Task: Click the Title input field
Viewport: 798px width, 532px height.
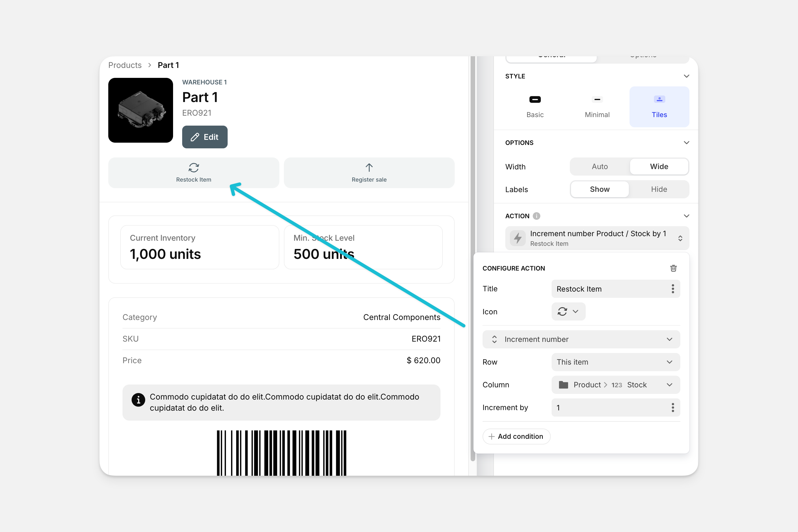Action: pos(616,289)
